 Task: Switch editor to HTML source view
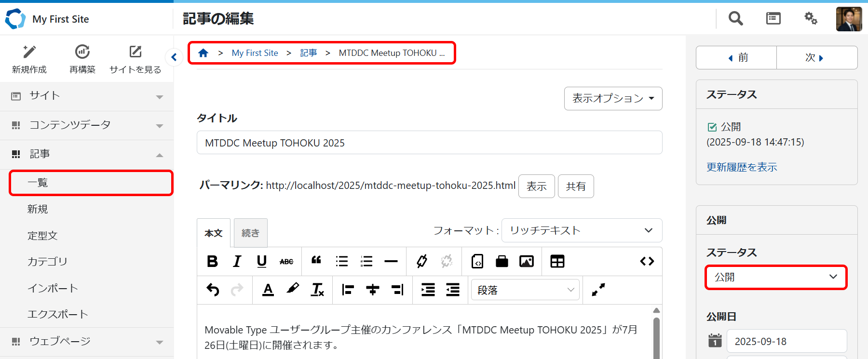coord(647,261)
